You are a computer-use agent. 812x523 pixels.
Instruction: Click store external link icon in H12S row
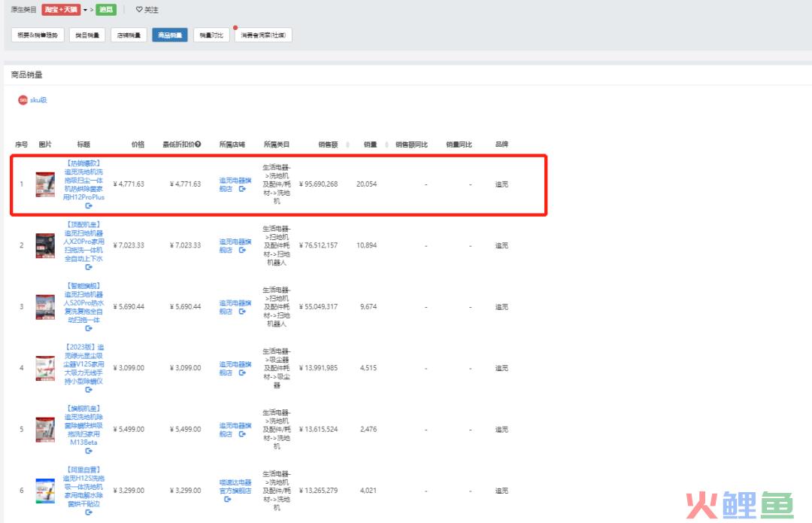[x=227, y=499]
